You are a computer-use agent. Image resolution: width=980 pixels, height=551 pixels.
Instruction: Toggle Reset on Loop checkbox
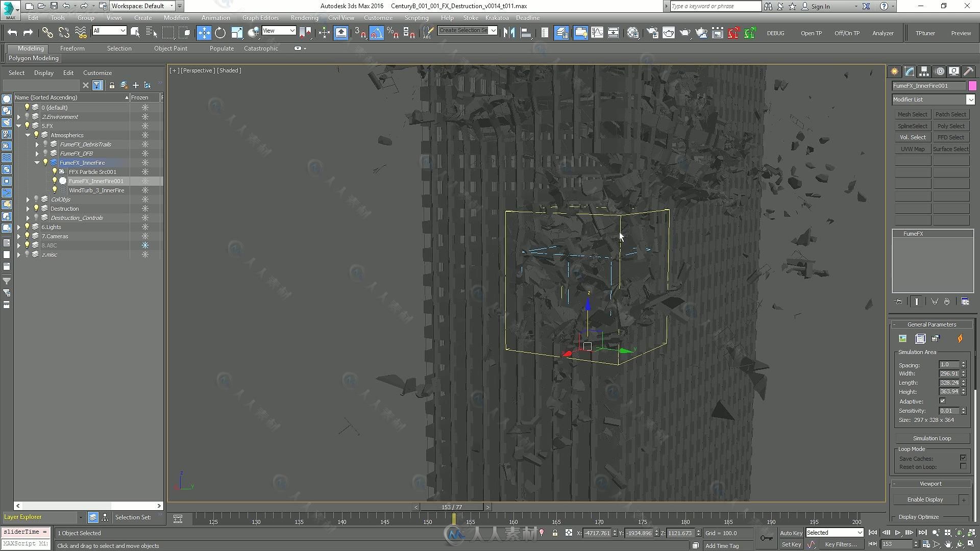pyautogui.click(x=963, y=467)
